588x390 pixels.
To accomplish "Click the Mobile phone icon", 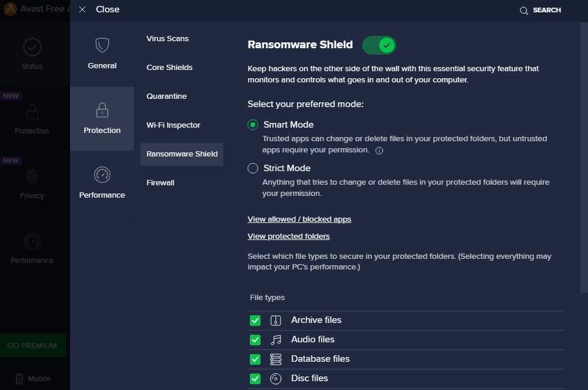I will pyautogui.click(x=19, y=379).
